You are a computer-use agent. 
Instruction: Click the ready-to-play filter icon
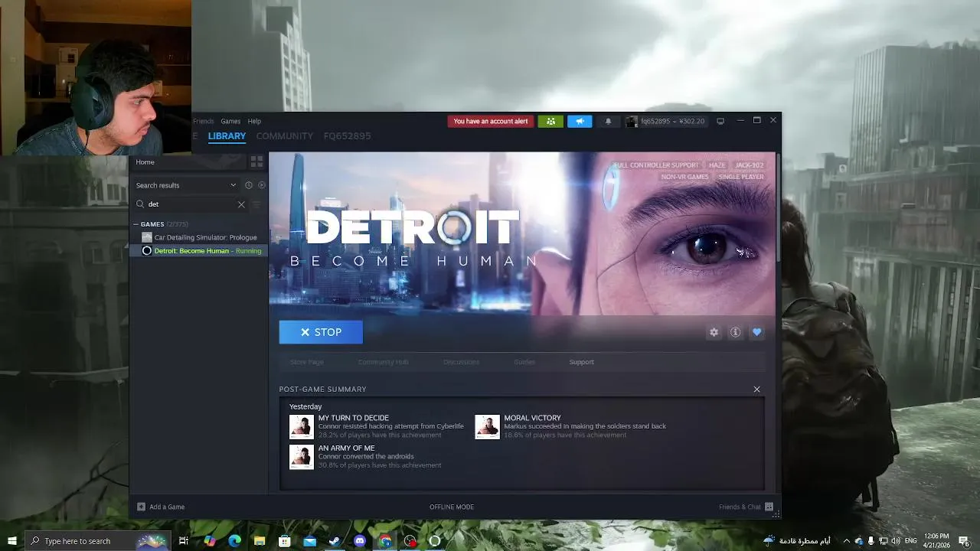pos(262,185)
